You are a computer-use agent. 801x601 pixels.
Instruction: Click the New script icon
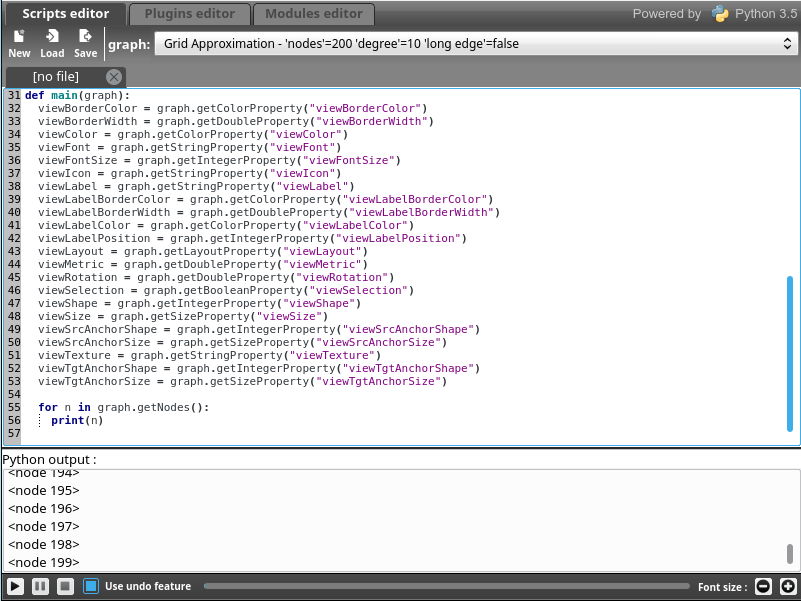(x=19, y=43)
